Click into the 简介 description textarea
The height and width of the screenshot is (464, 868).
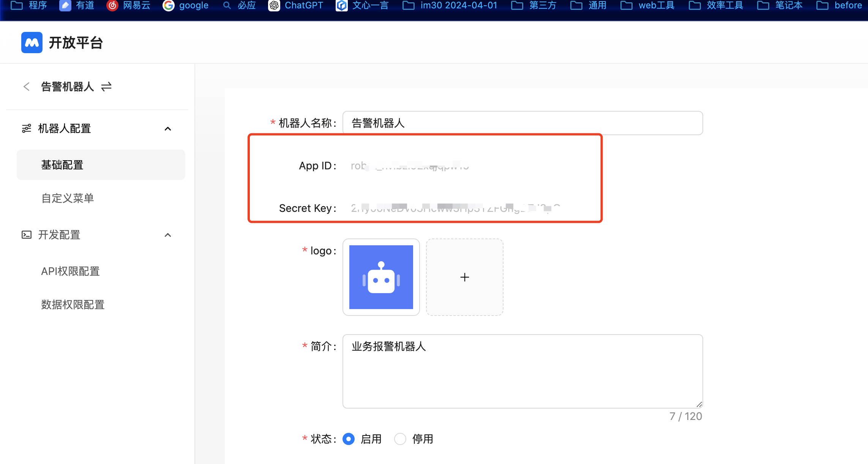click(522, 371)
